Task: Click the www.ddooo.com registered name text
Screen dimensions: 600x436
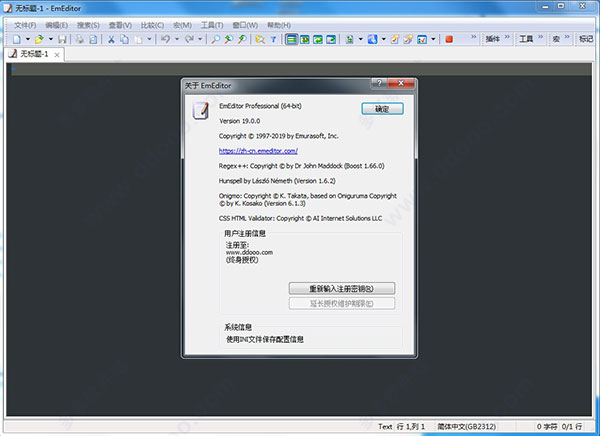Action: point(249,253)
